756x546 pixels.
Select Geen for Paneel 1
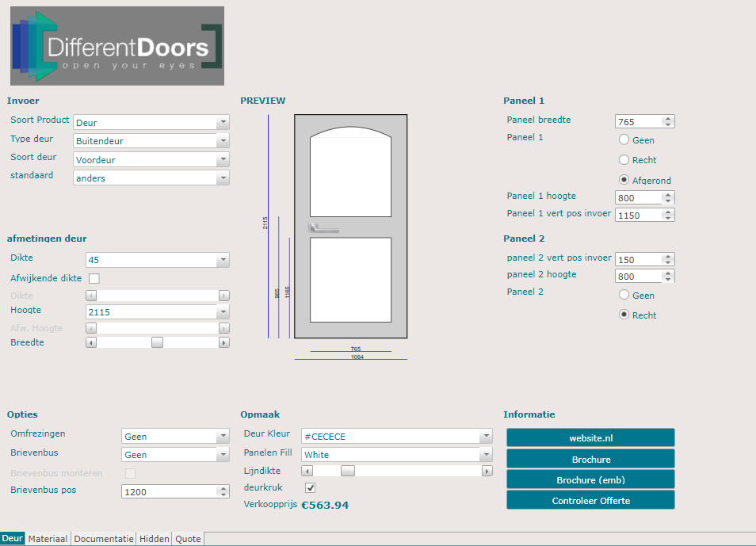coord(624,139)
